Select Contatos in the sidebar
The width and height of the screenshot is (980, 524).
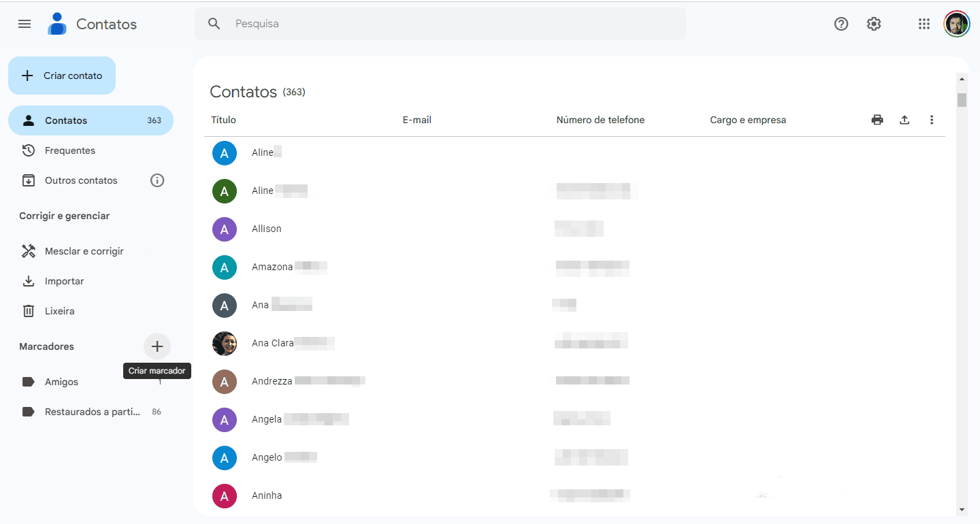point(91,120)
